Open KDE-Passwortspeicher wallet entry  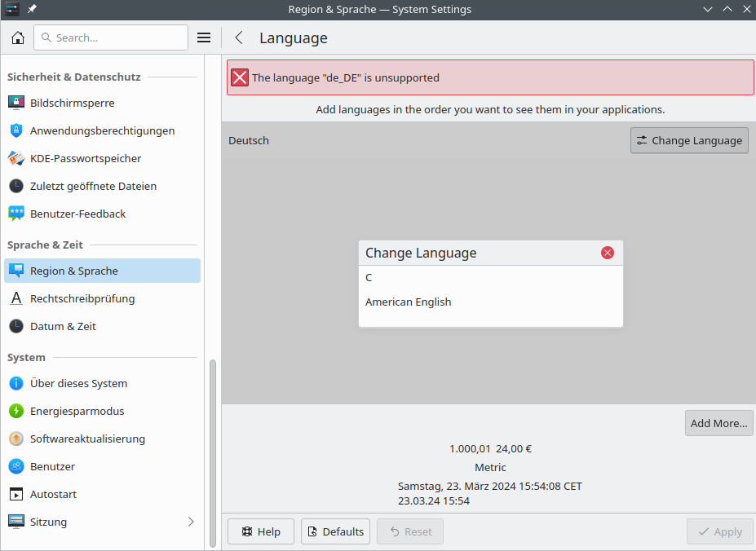pos(102,158)
